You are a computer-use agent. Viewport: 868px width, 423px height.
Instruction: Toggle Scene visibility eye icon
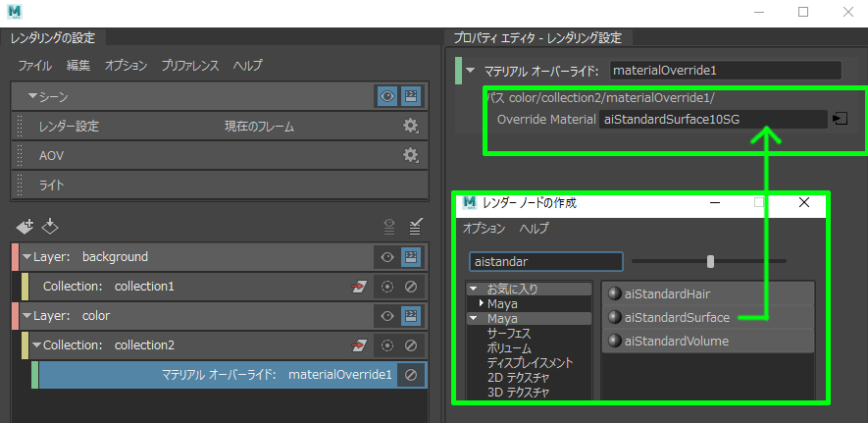click(387, 96)
